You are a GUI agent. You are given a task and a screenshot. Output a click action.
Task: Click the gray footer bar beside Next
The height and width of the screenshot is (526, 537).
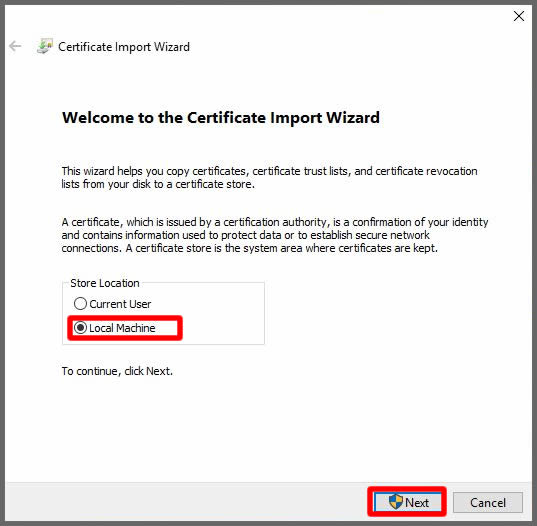[185, 502]
